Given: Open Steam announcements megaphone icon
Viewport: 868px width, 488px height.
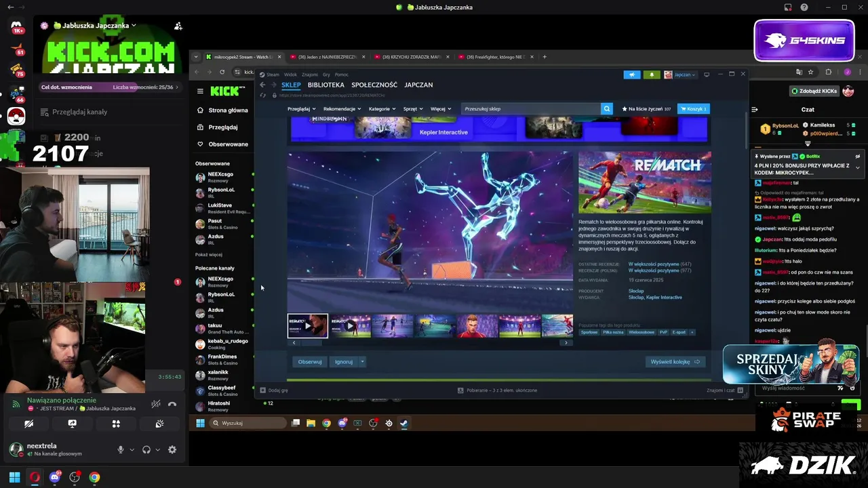Looking at the screenshot, I should (631, 75).
